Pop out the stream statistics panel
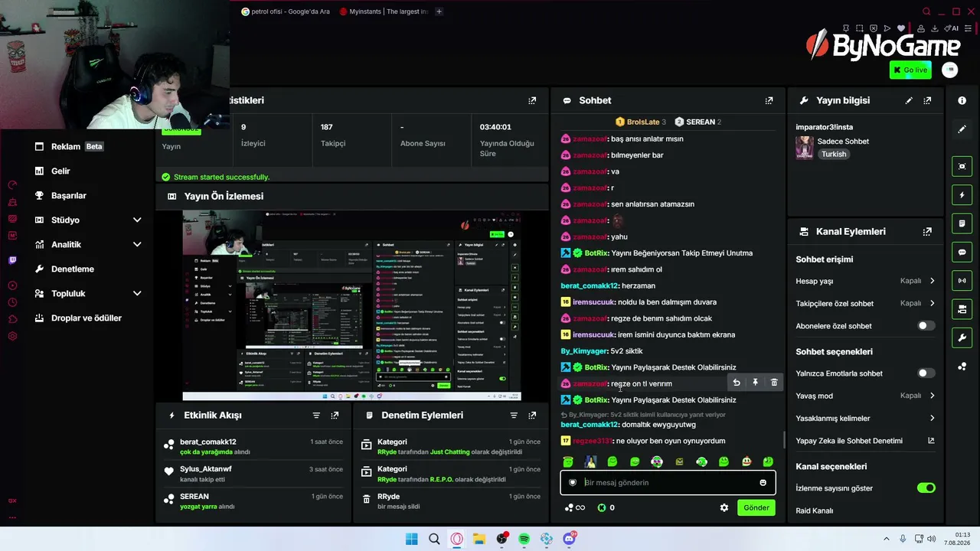The height and width of the screenshot is (551, 980). click(x=532, y=100)
